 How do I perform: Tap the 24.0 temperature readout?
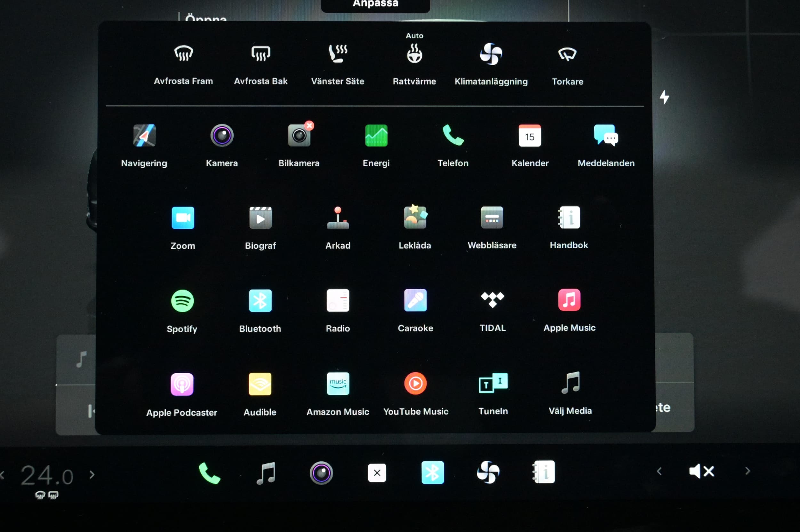click(x=47, y=475)
